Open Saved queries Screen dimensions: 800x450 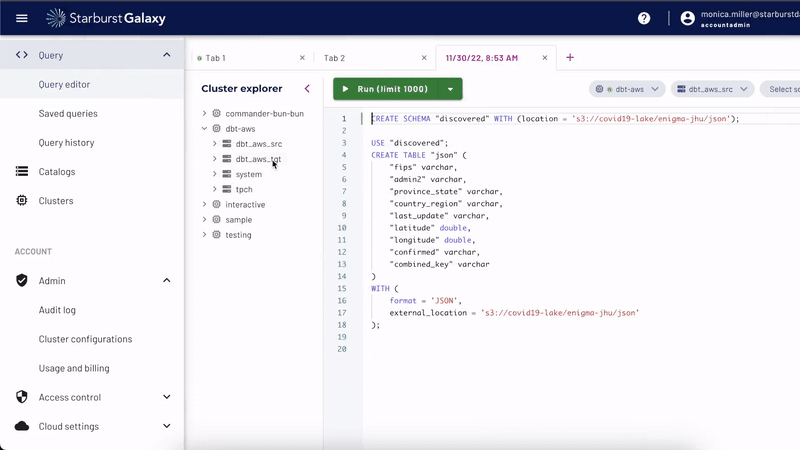click(x=68, y=113)
